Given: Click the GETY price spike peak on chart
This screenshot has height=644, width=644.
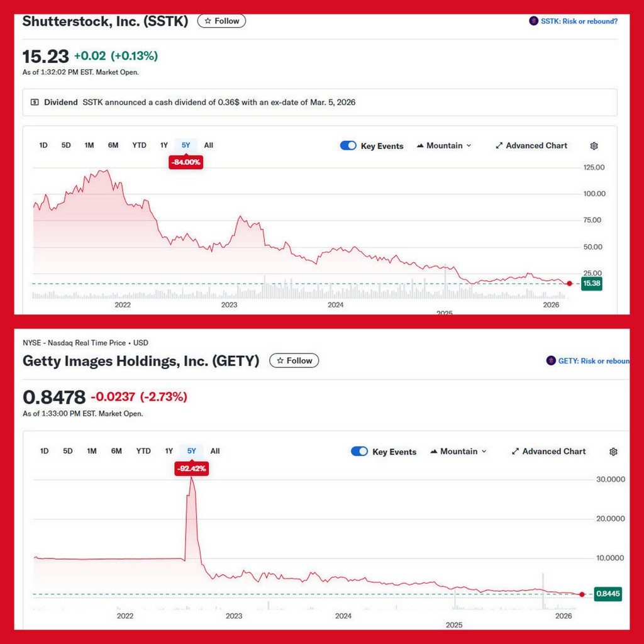Looking at the screenshot, I should pyautogui.click(x=191, y=479).
